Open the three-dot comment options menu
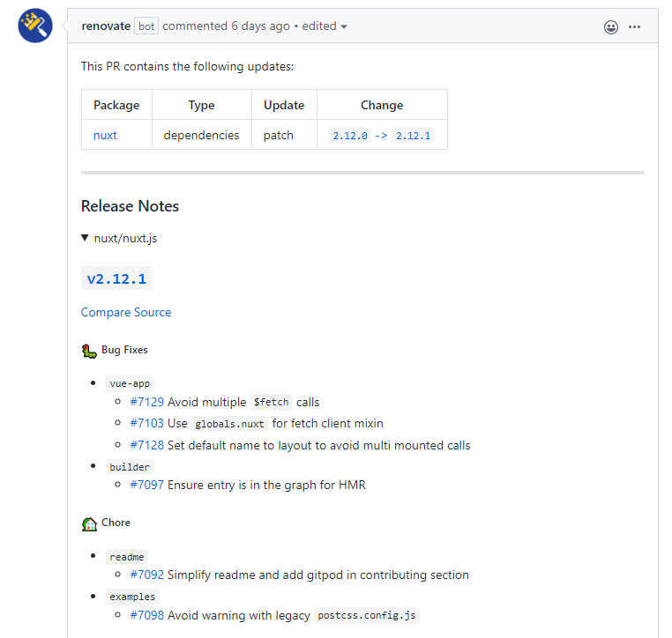 [634, 27]
